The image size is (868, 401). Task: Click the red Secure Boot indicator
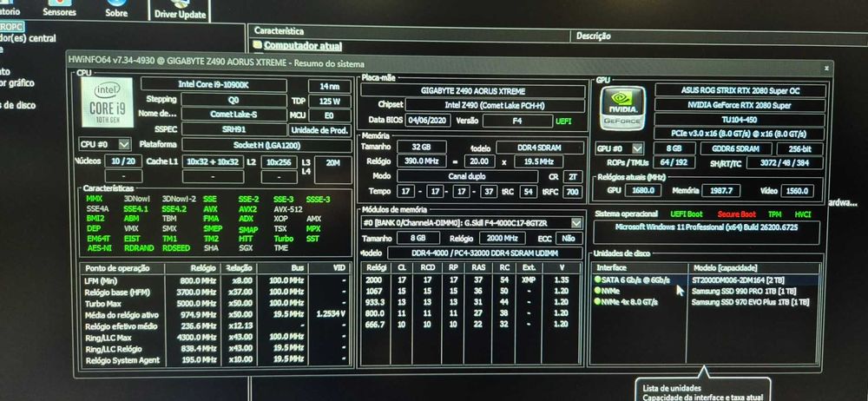736,214
